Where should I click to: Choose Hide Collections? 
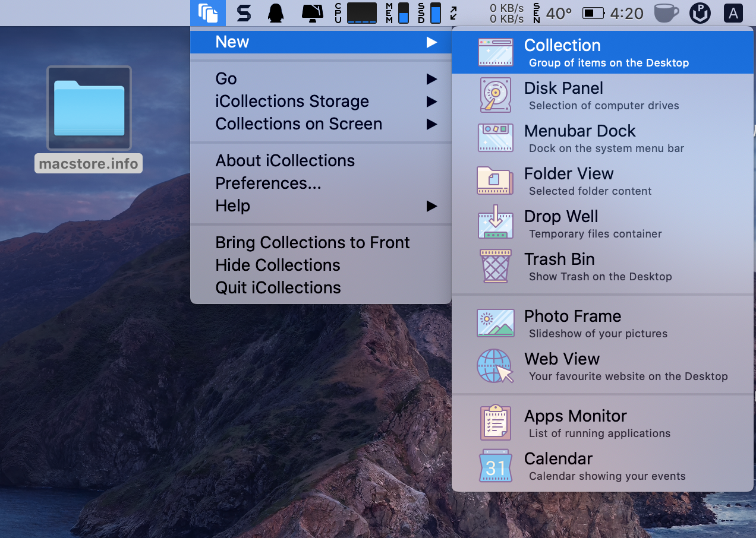click(321, 265)
